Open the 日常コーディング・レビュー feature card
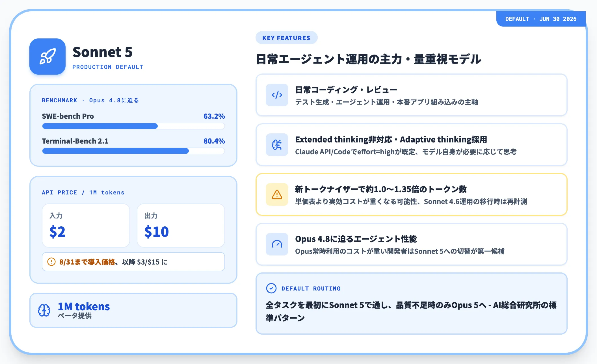The image size is (597, 364). (412, 95)
